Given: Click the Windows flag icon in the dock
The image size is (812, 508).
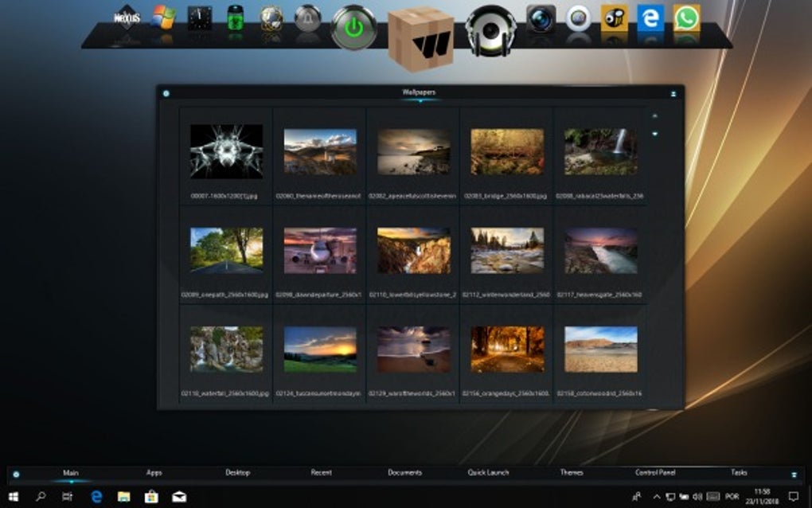Looking at the screenshot, I should [x=163, y=18].
